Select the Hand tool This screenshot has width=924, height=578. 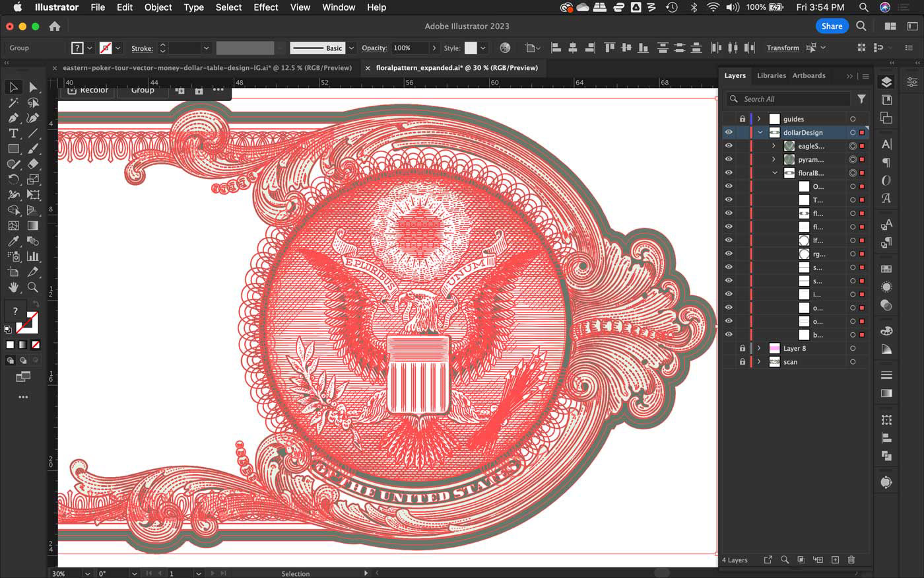click(x=13, y=287)
